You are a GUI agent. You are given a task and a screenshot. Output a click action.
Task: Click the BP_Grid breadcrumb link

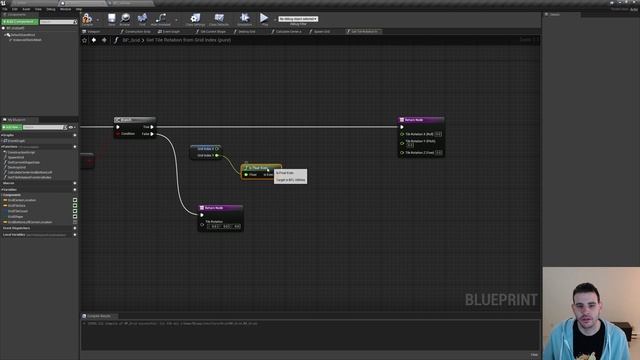131,40
